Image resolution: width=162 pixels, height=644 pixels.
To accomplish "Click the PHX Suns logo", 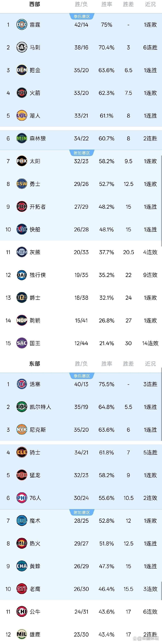I will [x=22, y=161].
